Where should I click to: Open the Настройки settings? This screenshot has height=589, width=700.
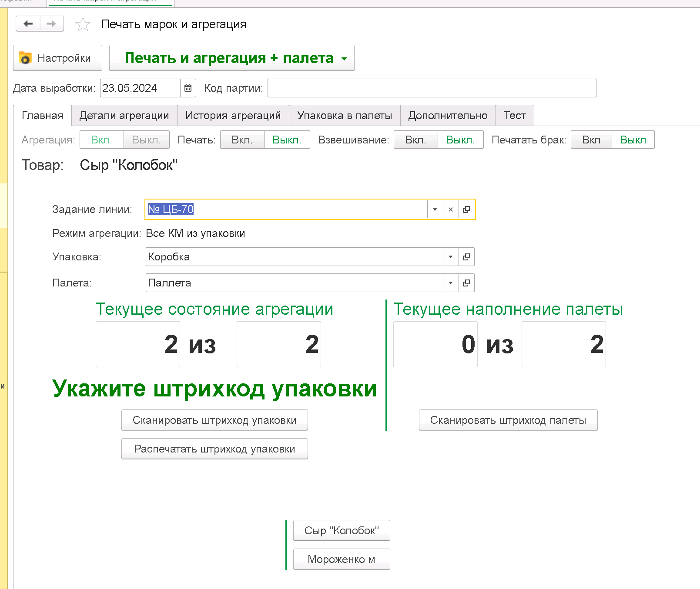click(x=57, y=58)
